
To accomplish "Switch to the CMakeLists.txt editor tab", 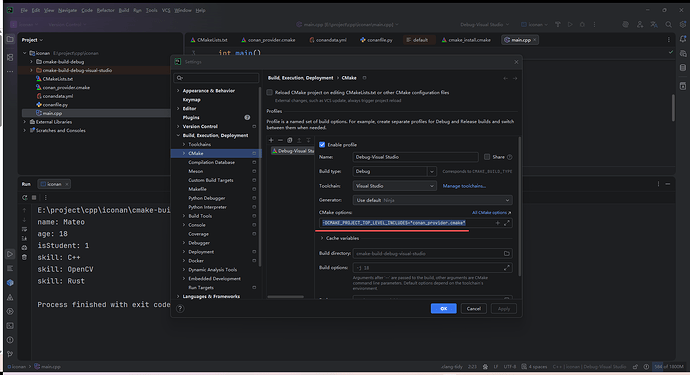I will click(209, 40).
